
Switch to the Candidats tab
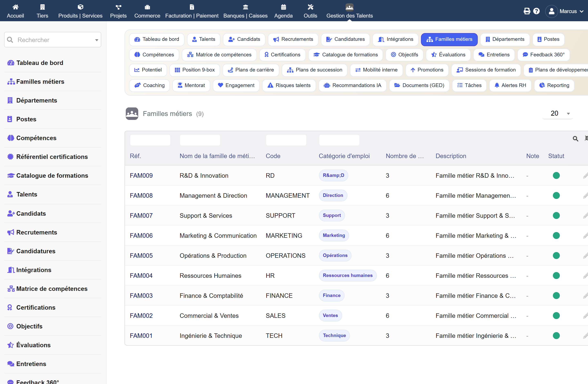[244, 39]
